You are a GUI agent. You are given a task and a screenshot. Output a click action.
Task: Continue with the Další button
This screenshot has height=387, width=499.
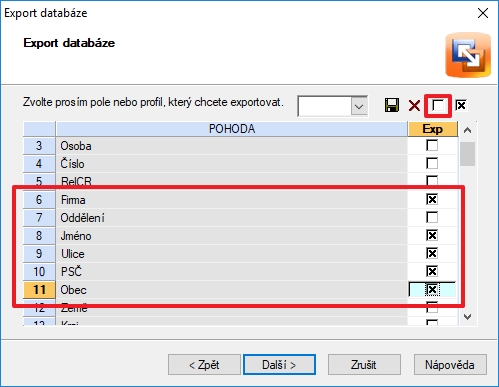pos(279,365)
